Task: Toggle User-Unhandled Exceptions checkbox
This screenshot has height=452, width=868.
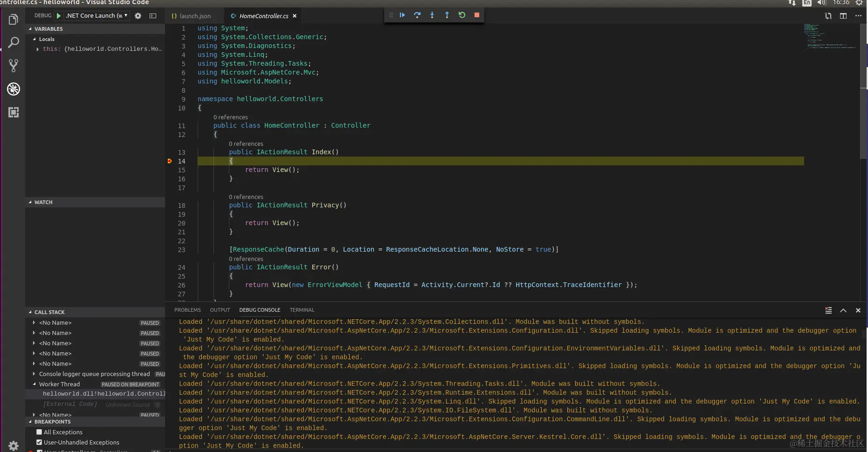Action: [39, 442]
